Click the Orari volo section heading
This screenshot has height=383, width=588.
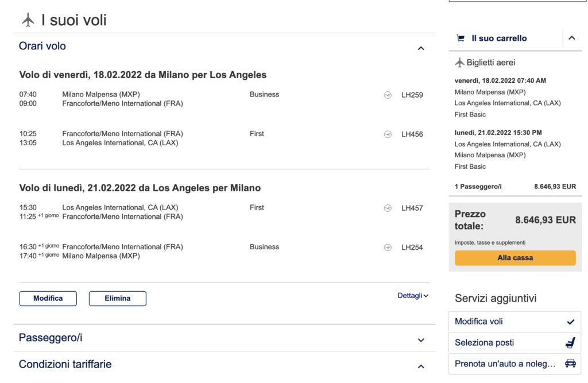[x=42, y=46]
